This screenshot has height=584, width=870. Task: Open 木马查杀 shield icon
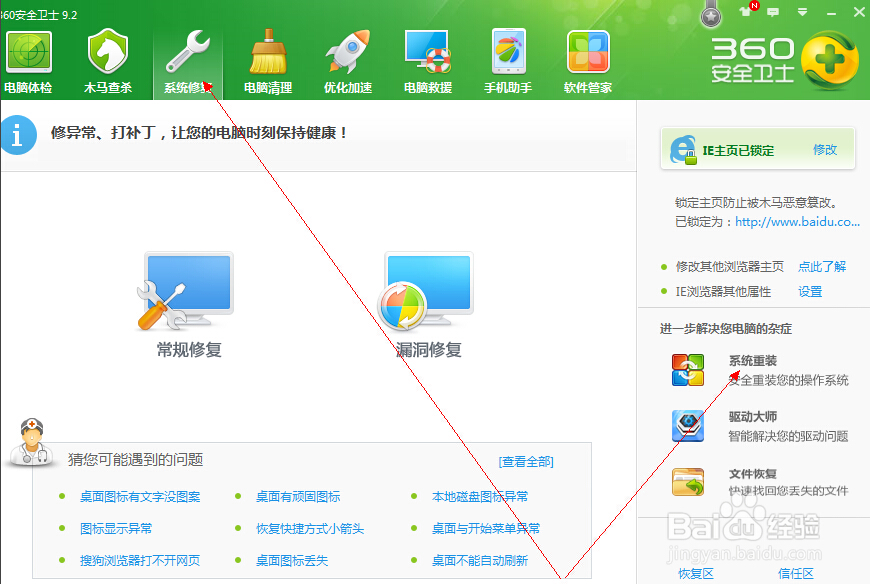(108, 52)
